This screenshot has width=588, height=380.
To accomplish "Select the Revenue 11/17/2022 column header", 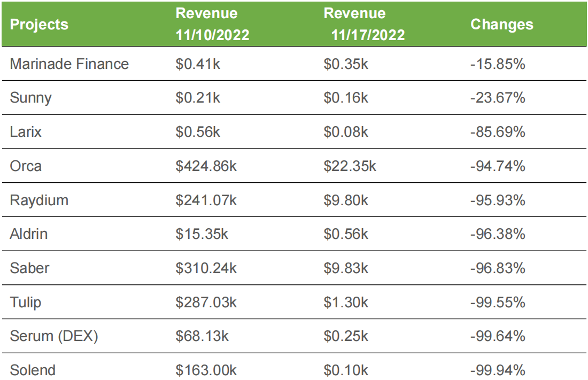I will pyautogui.click(x=364, y=24).
